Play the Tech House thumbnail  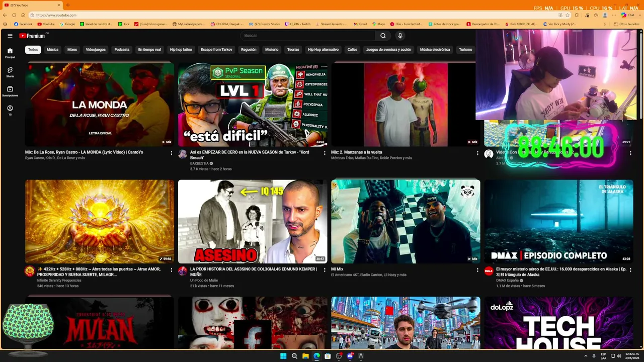[558, 323]
